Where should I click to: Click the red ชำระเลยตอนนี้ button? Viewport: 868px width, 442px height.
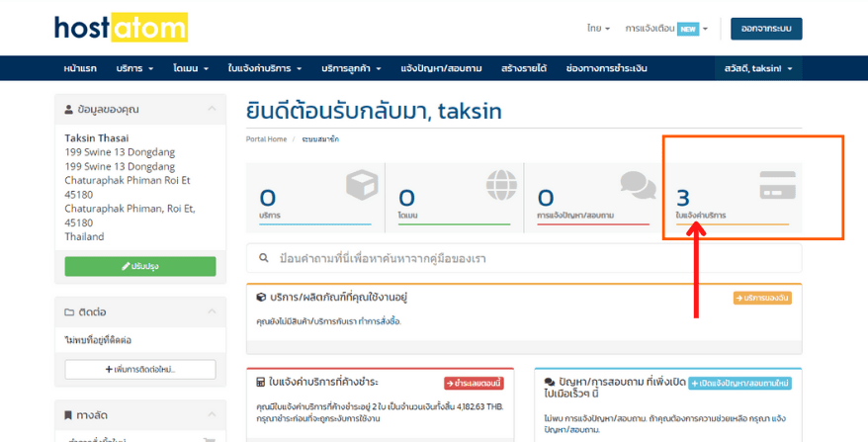(474, 384)
